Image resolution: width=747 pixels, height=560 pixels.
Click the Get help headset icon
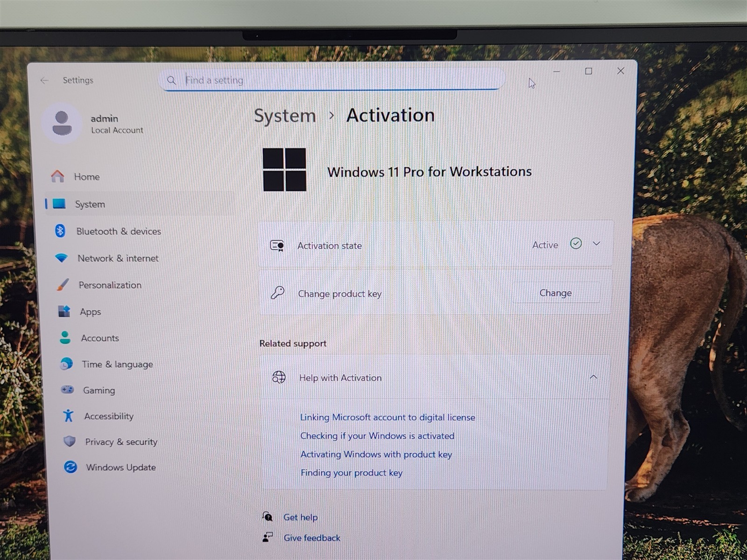[x=268, y=517]
